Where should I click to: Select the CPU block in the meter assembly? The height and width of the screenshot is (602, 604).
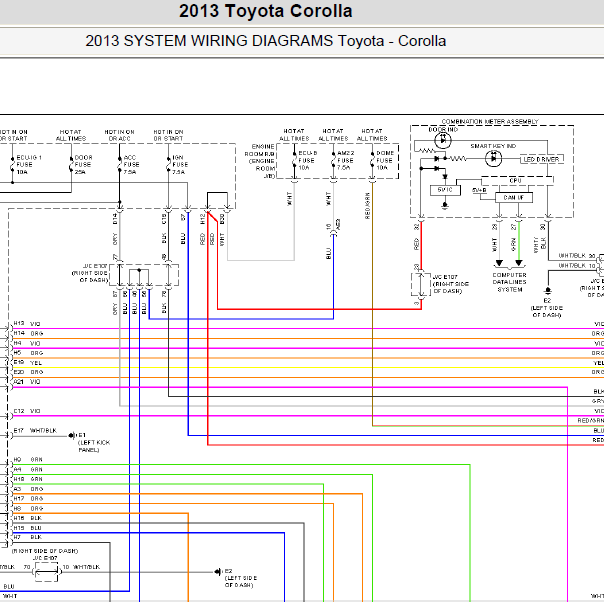(517, 180)
